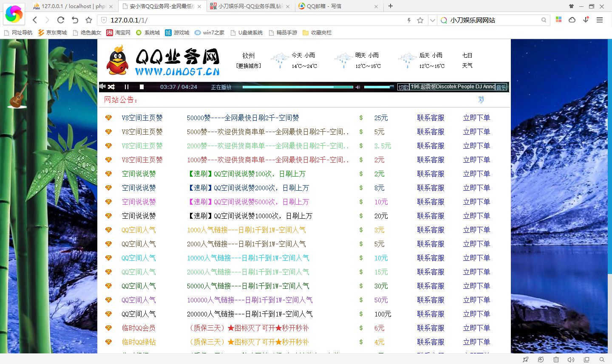The width and height of the screenshot is (612, 364).
Task: Open the skin (shirt) icon in title bar
Action: pyautogui.click(x=571, y=6)
